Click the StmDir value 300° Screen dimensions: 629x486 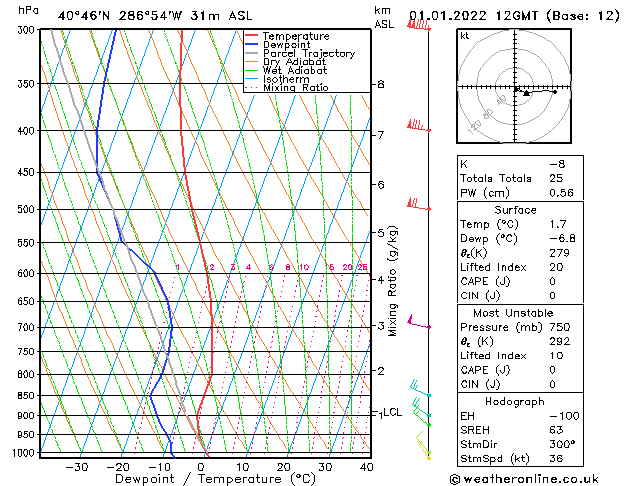pyautogui.click(x=562, y=444)
